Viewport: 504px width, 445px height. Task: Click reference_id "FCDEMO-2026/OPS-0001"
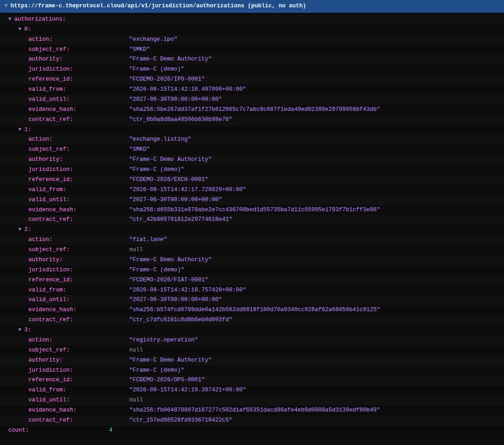167,379
